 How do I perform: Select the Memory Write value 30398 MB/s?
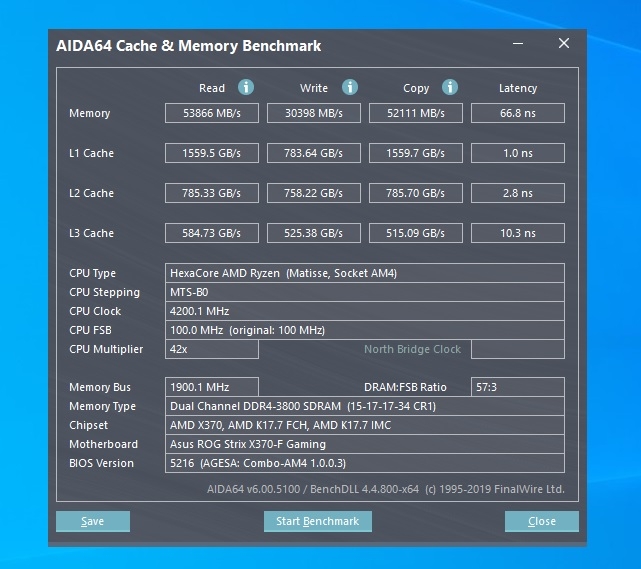[314, 113]
